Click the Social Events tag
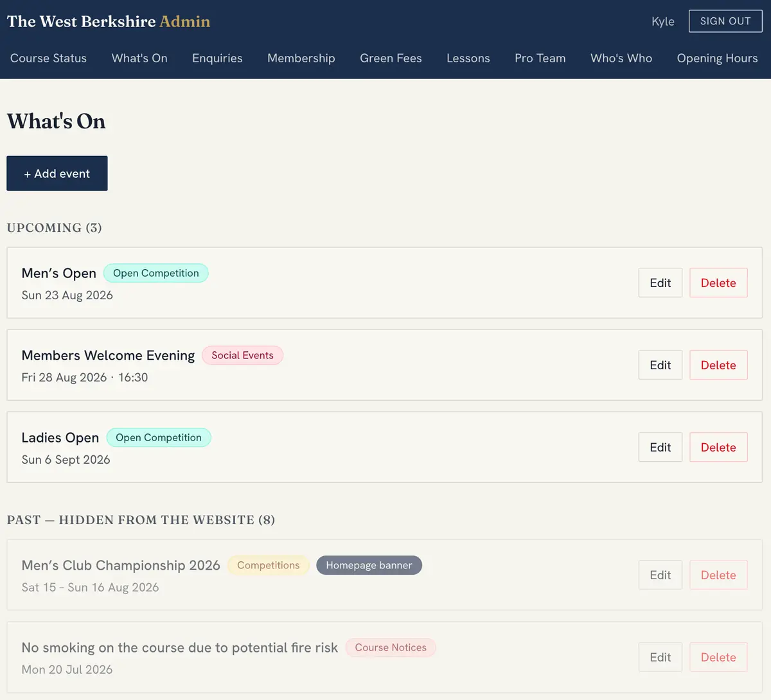This screenshot has width=771, height=700. tap(242, 355)
